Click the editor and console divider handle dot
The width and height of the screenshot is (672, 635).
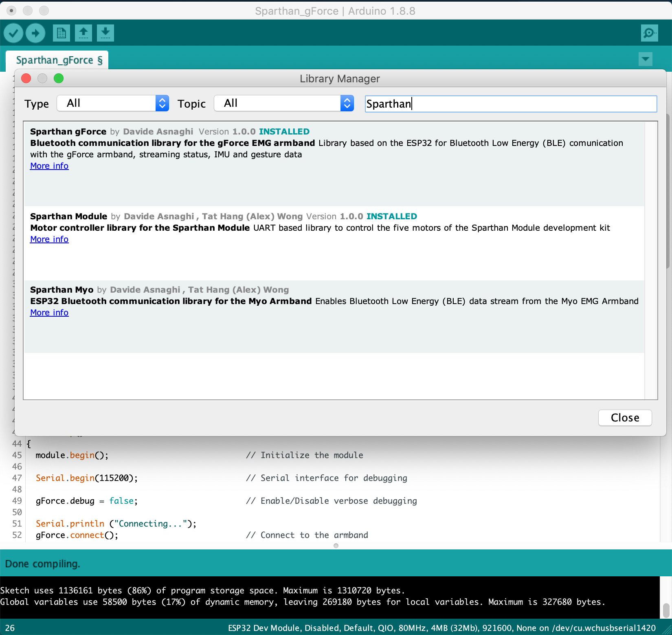pos(336,546)
